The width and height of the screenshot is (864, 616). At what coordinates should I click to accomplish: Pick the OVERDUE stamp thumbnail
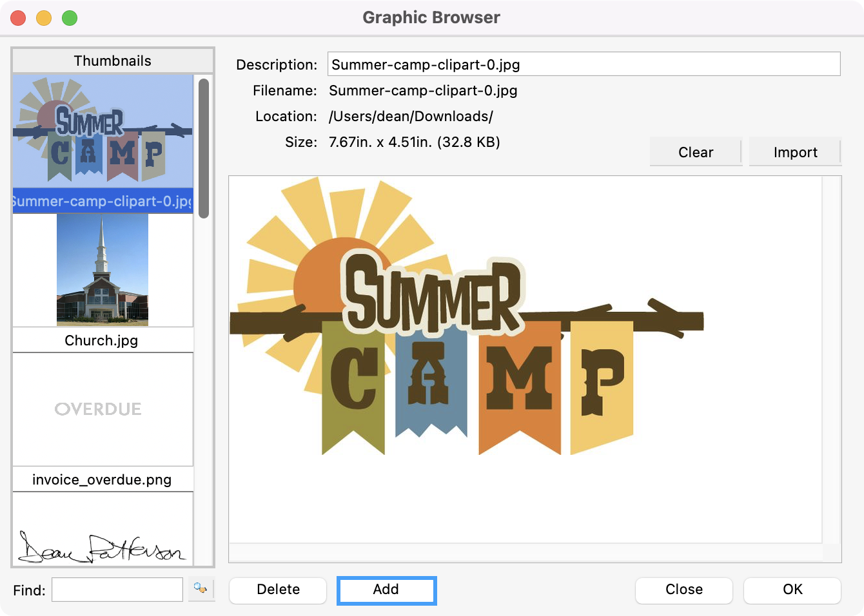pos(103,409)
